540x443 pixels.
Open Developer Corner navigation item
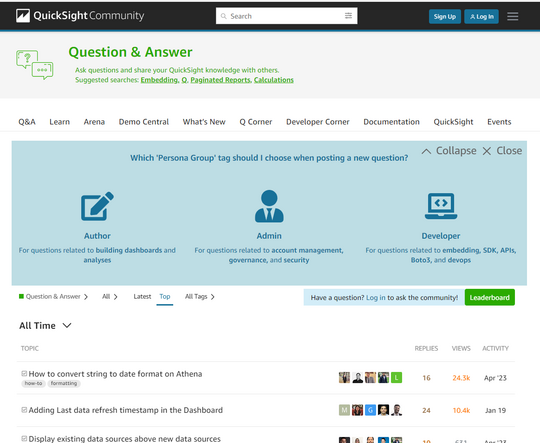click(x=318, y=122)
